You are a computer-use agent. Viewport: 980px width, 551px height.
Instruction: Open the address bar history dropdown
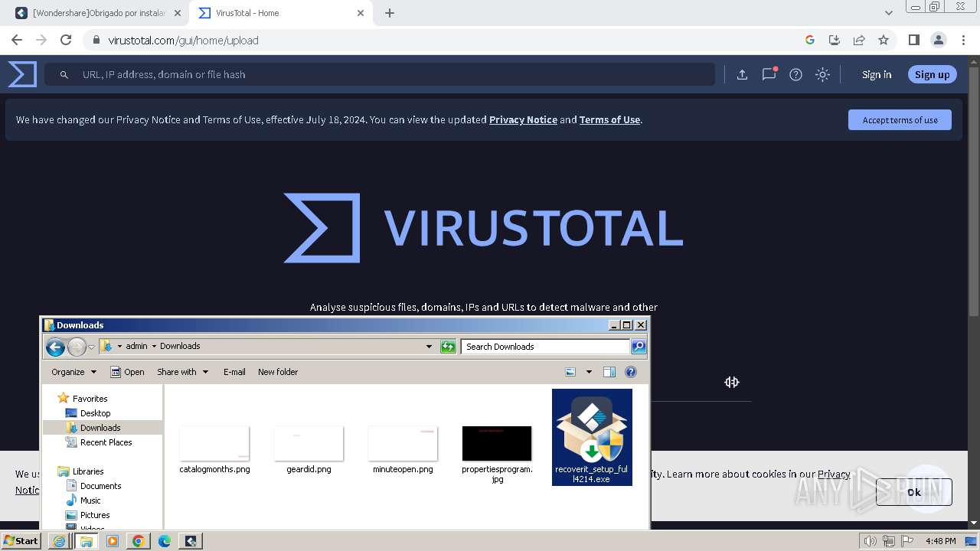pyautogui.click(x=429, y=347)
